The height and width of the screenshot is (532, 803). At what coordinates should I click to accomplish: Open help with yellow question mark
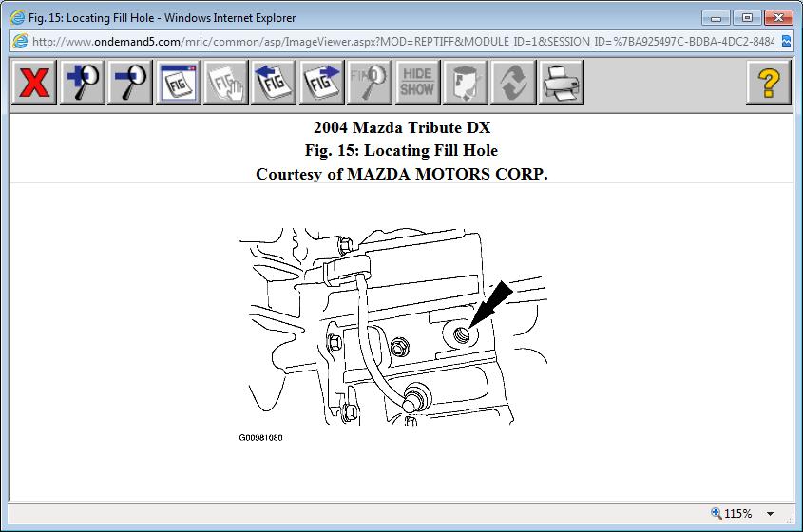768,83
